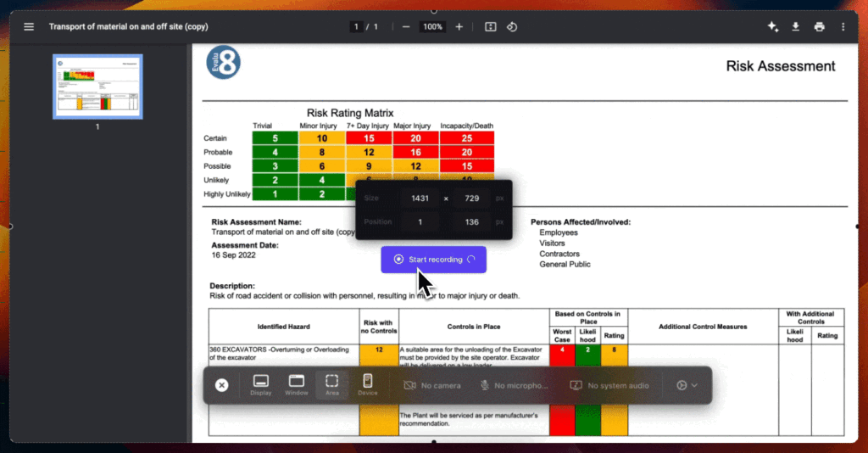
Task: Click 'Contractors' in persons affected list
Action: [x=559, y=254]
